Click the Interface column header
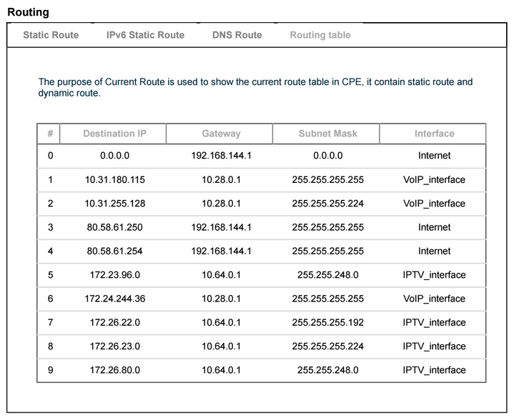The width and height of the screenshot is (514, 420). pos(434,134)
